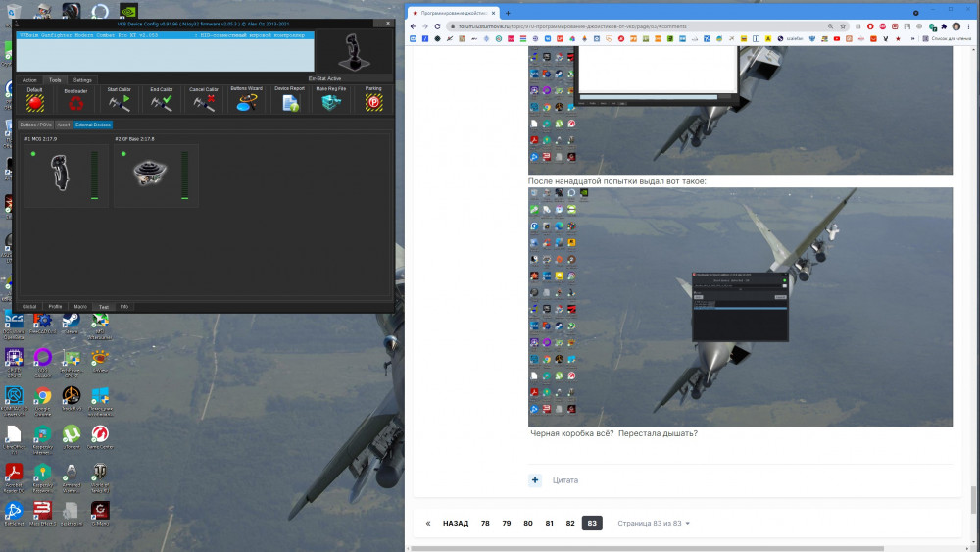Click the browser vertical scrollbar

(x=973, y=500)
